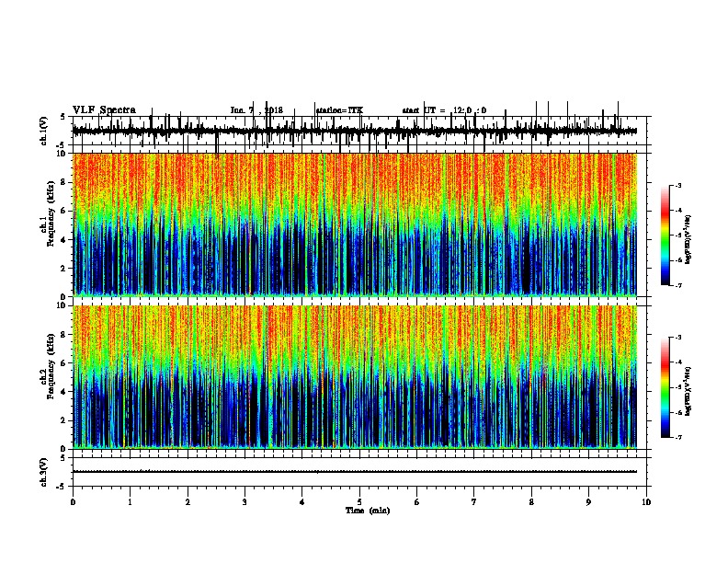Click the "-5" label on ch.1 color bar
The image size is (728, 563).
point(678,236)
